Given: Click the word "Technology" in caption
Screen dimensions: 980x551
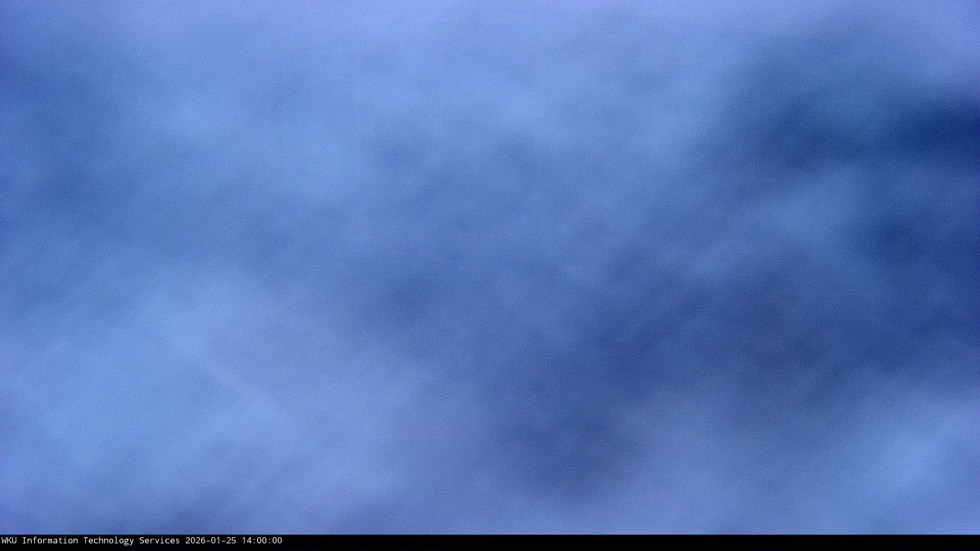Looking at the screenshot, I should pyautogui.click(x=108, y=540).
